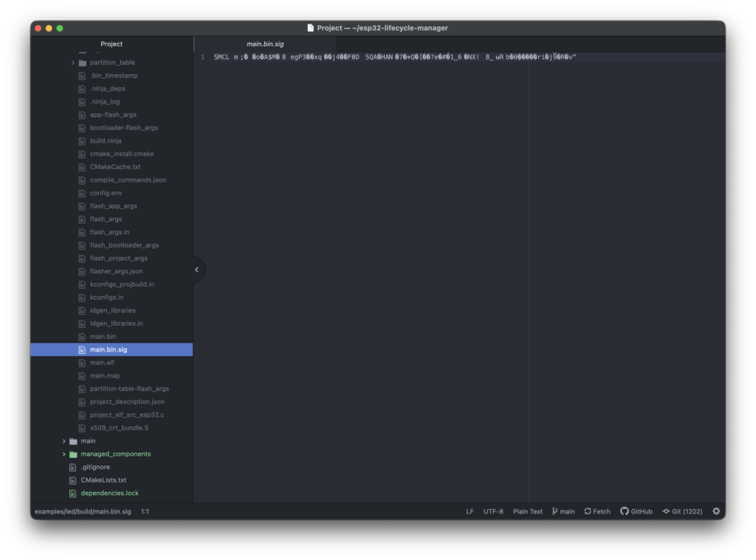Open build.ninja in the tree

[106, 141]
